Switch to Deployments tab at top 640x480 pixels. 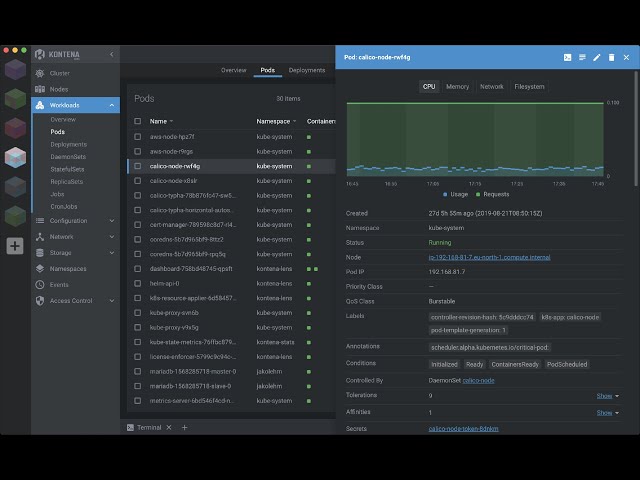pos(307,70)
